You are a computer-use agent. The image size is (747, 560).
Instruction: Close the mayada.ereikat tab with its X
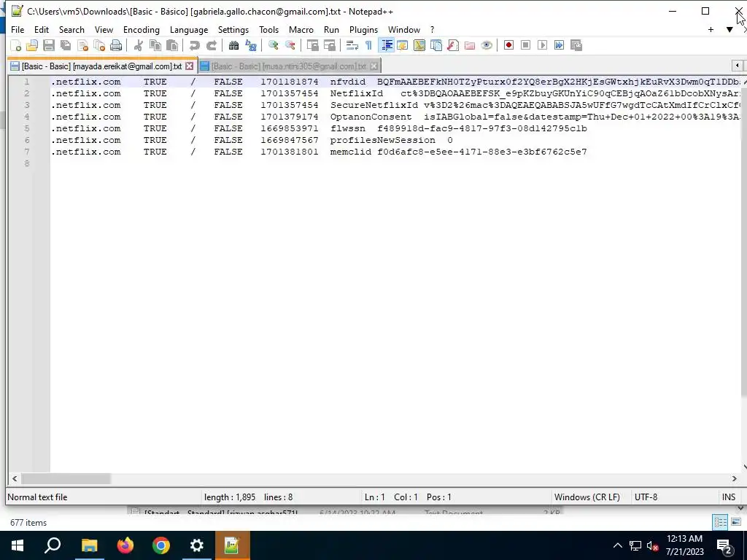(x=190, y=66)
